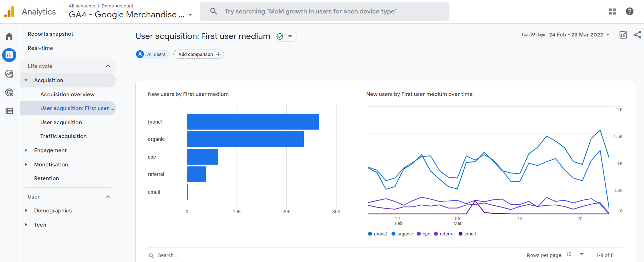Expand the Monetisation tree item

(26, 165)
